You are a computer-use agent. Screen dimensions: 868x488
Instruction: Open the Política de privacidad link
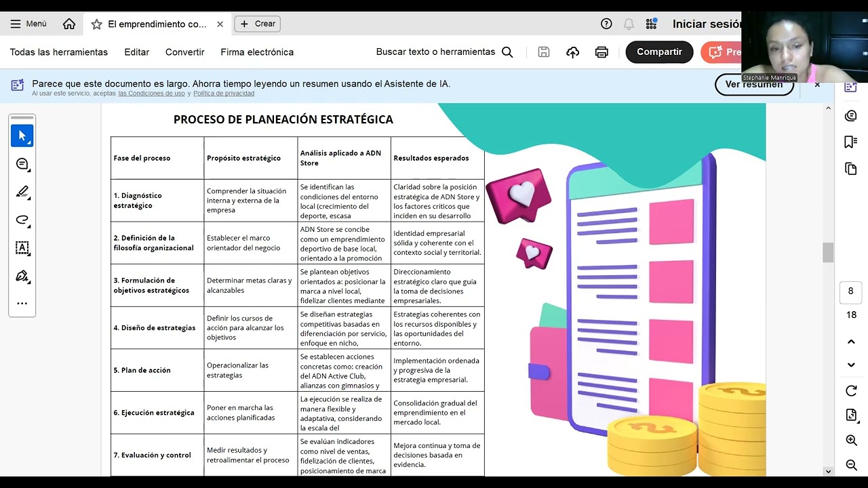click(224, 94)
